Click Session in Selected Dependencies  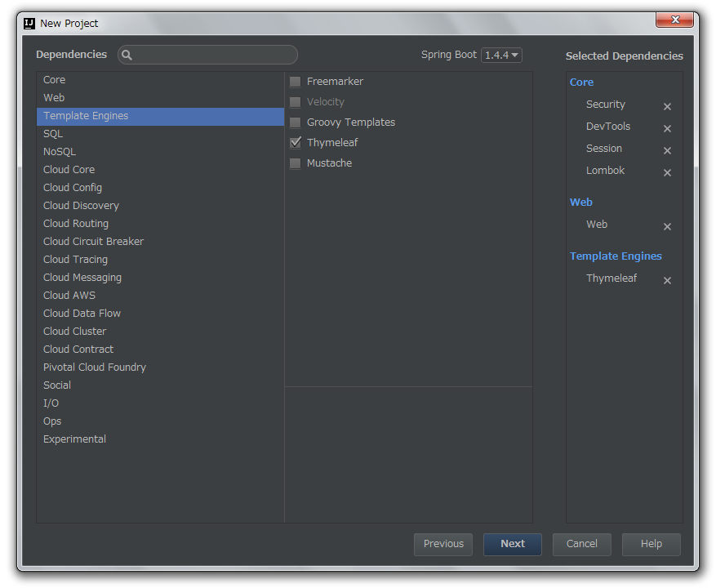603,149
